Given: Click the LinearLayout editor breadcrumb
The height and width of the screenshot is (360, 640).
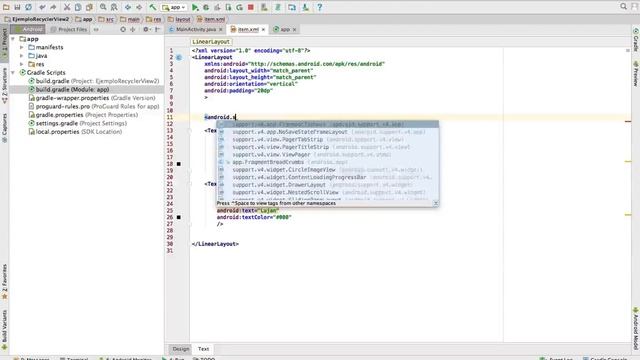Looking at the screenshot, I should (211, 42).
